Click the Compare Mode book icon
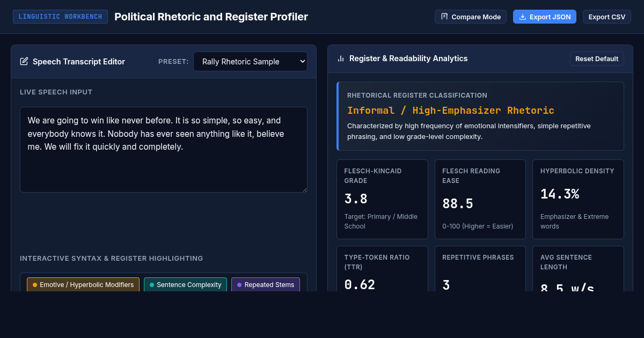644x338 pixels. (444, 17)
